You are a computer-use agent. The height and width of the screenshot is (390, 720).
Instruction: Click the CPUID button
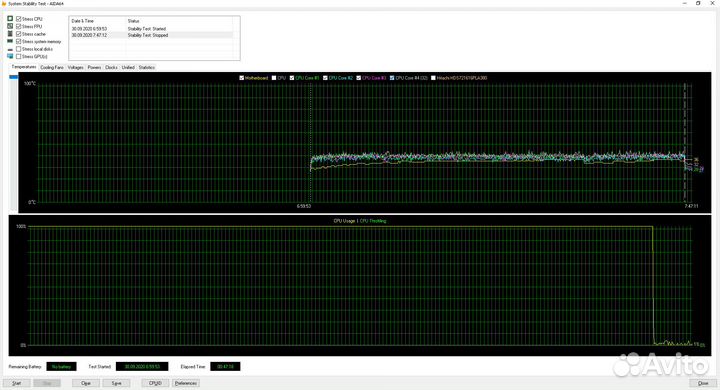155,383
